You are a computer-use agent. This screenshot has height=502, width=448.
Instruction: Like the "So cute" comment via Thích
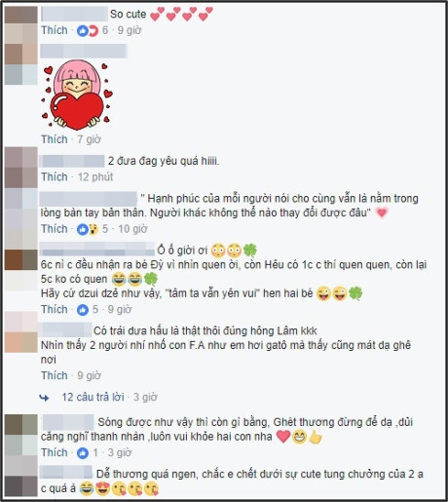point(55,30)
